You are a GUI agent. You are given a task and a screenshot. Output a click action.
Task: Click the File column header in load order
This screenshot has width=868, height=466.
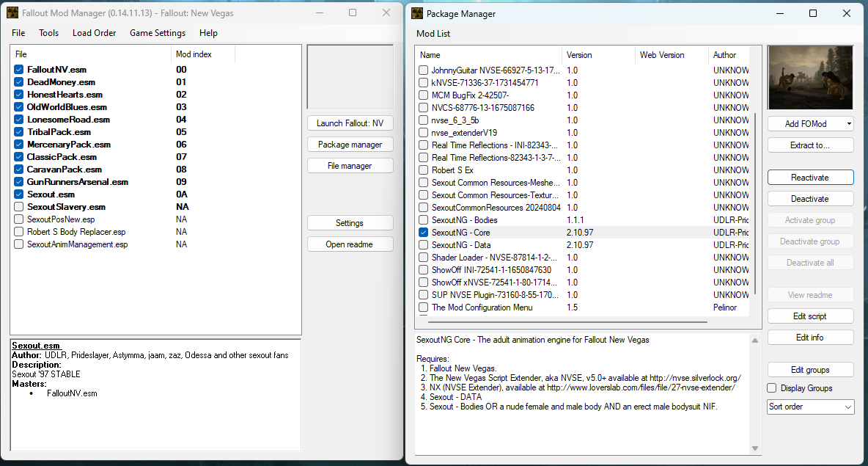click(x=91, y=54)
